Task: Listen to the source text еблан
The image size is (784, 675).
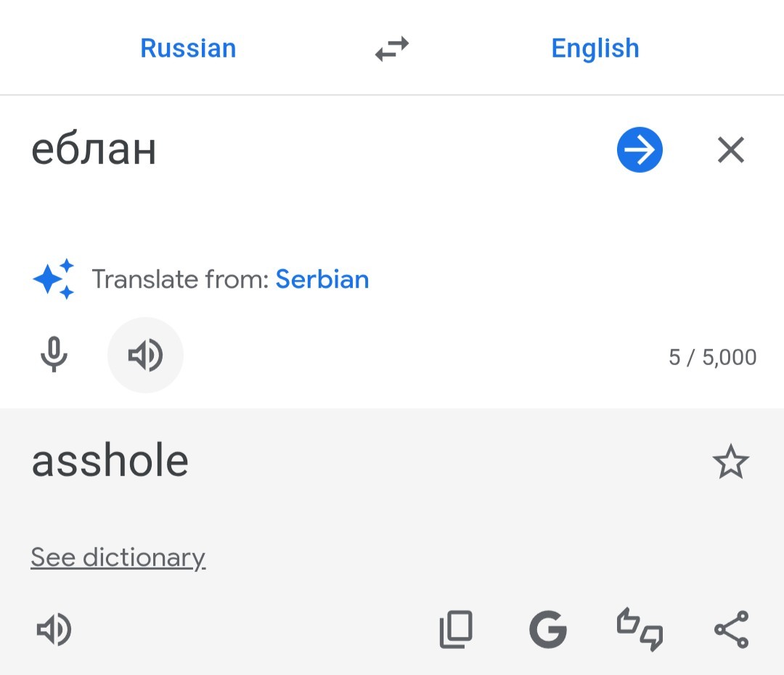Action: click(145, 356)
